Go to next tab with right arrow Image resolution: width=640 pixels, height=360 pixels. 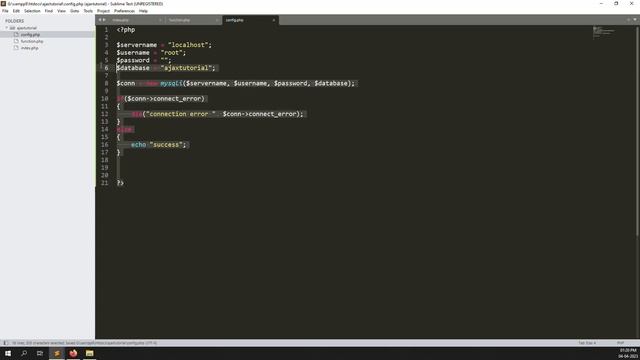pos(104,20)
